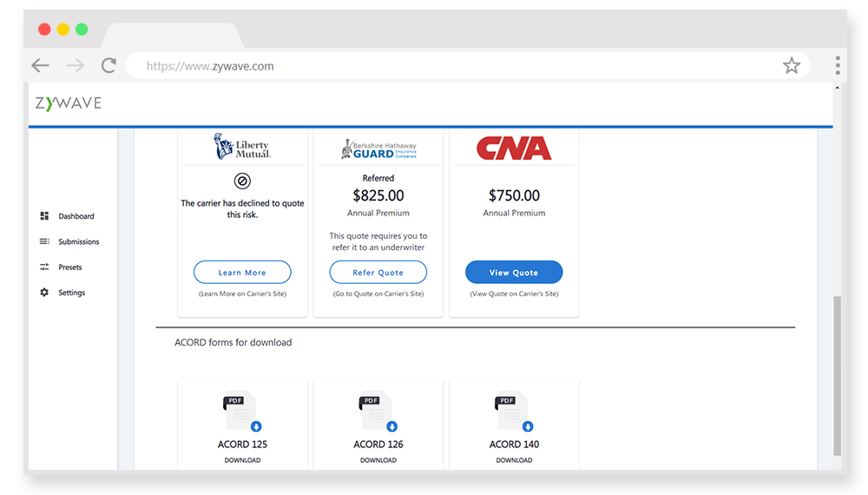
Task: Click 'Annual Premium' under $825.00
Action: (x=378, y=213)
